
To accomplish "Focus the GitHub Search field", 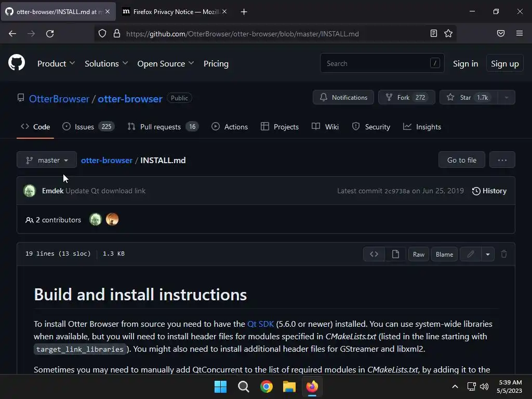I will 382,63.
